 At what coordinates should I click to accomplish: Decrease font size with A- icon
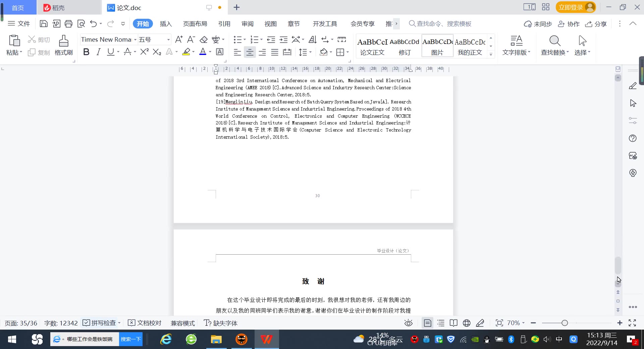191,40
